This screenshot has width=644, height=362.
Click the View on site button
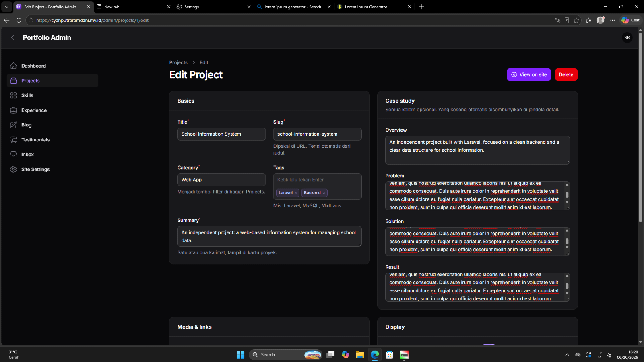529,74
